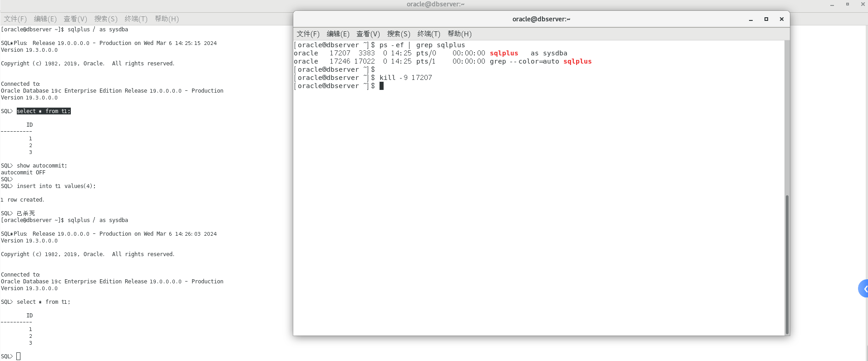The image size is (868, 361).
Task: Click 'ps -ef | grep sqlplus' command
Action: click(422, 45)
